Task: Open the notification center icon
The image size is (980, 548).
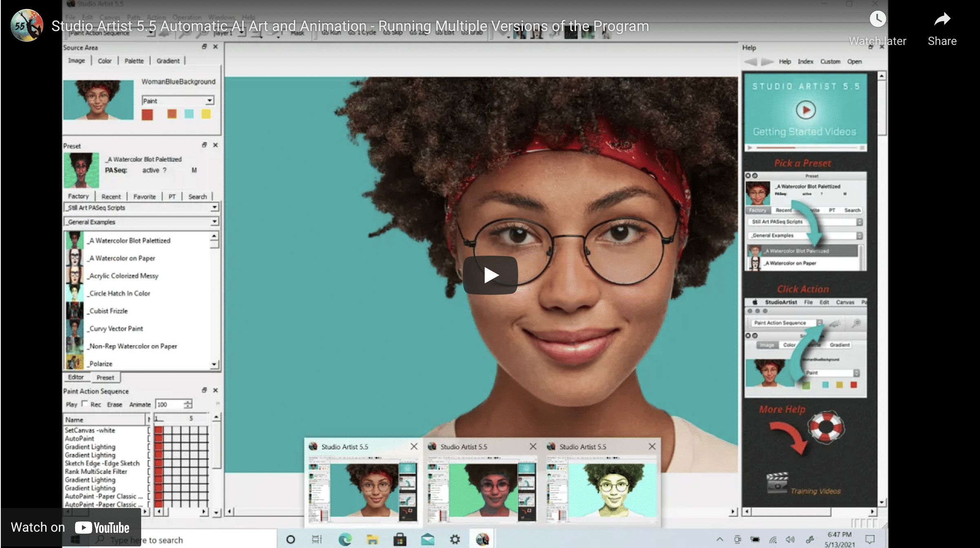Action: 870,539
